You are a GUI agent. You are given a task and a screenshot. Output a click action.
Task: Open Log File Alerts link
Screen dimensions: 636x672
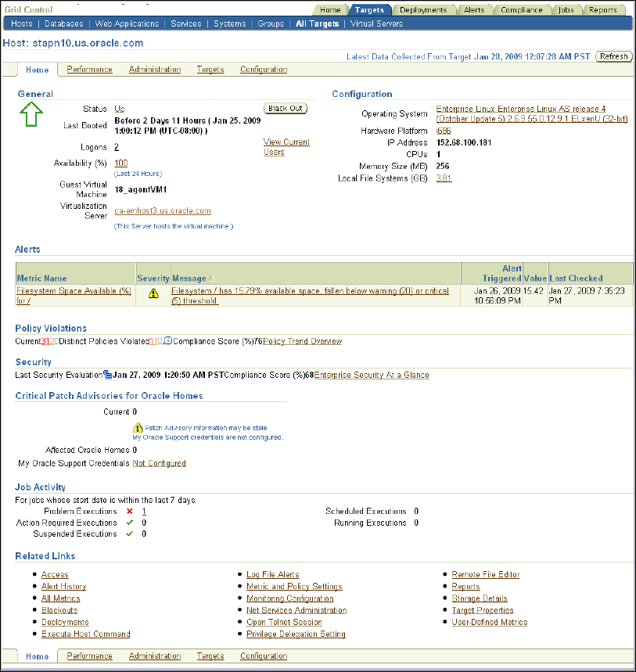pos(272,574)
